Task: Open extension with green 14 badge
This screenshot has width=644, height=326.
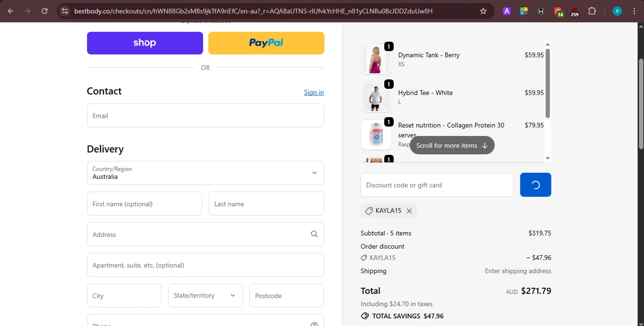Action: click(558, 12)
